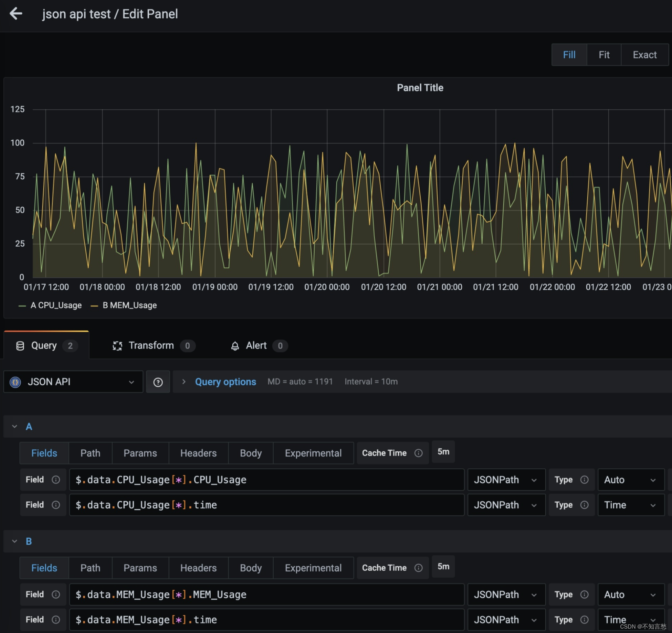Collapse query A with its chevron
Screen dimensions: 672x633
(x=15, y=426)
